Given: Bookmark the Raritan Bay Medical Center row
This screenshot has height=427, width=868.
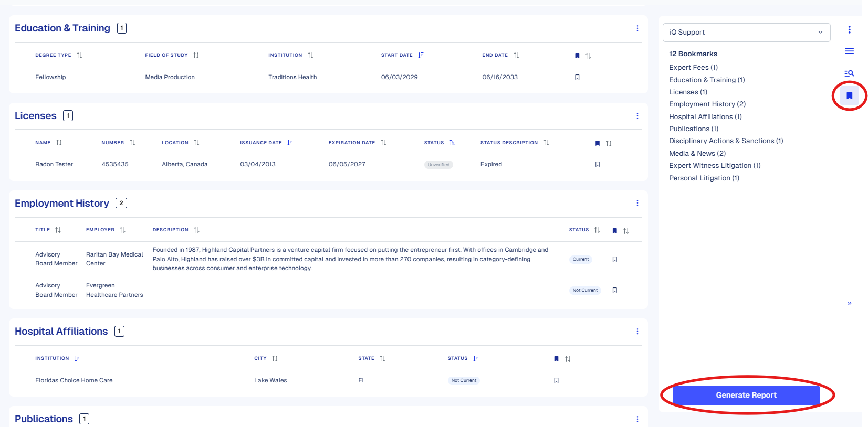Looking at the screenshot, I should click(x=614, y=259).
